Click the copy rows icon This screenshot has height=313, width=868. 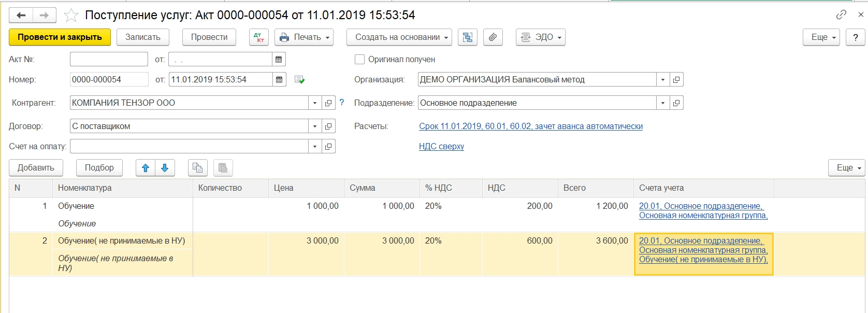[197, 168]
